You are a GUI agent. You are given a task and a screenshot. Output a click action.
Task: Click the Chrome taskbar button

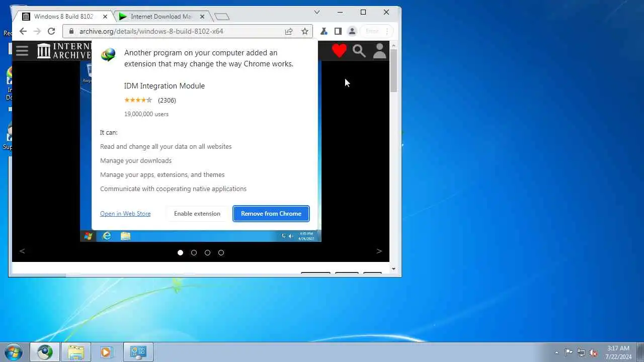(45, 352)
